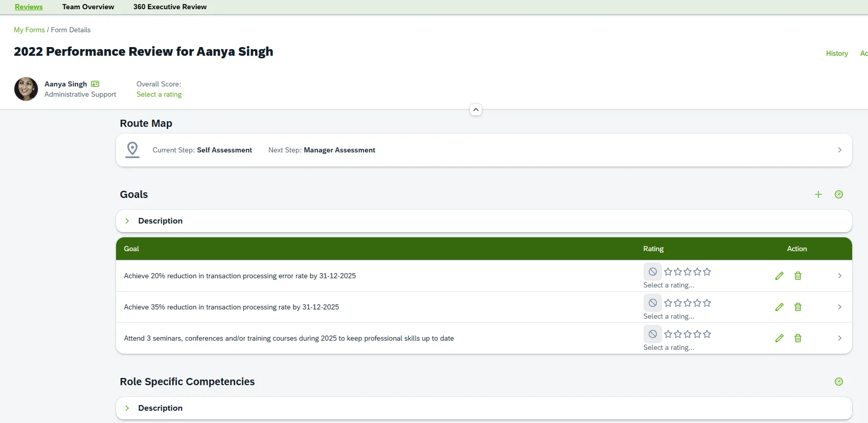Open Aanya Singh's profile card icon
The height and width of the screenshot is (423, 868).
(x=95, y=84)
